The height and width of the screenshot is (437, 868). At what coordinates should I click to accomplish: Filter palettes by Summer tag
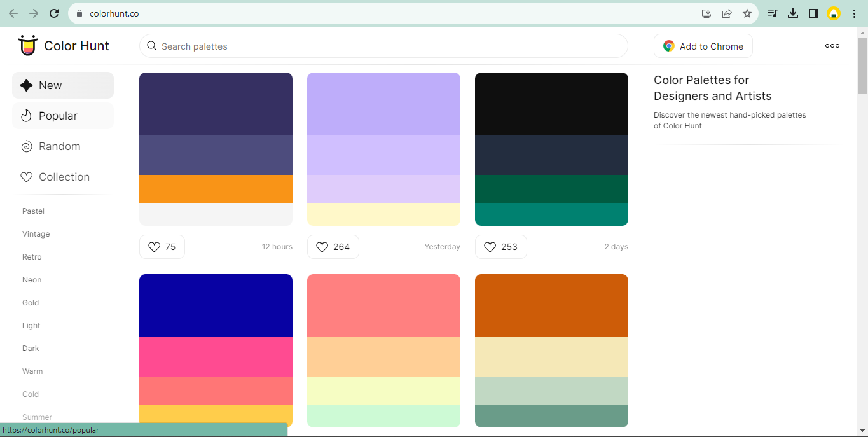pyautogui.click(x=37, y=417)
